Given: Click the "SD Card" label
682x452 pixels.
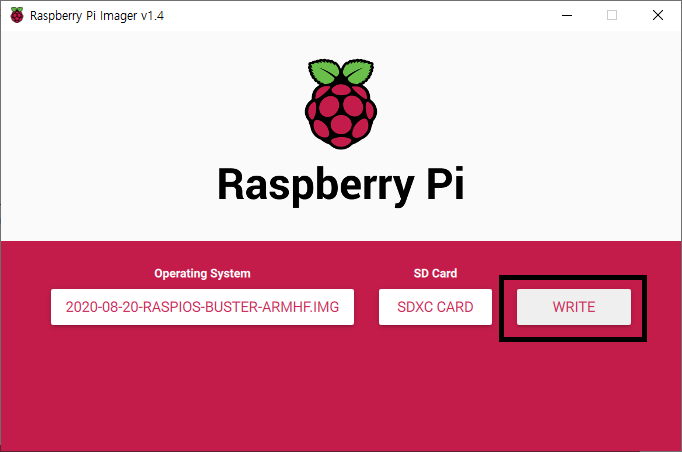Looking at the screenshot, I should click(x=435, y=273).
